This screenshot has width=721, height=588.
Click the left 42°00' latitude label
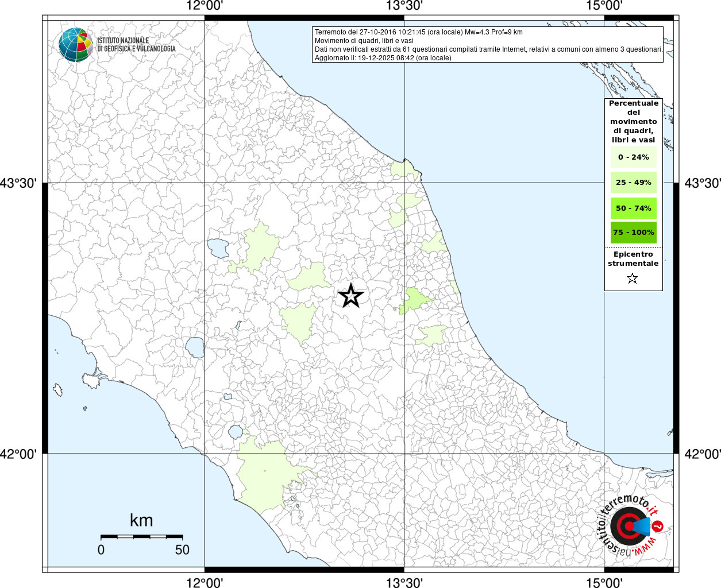pyautogui.click(x=19, y=454)
